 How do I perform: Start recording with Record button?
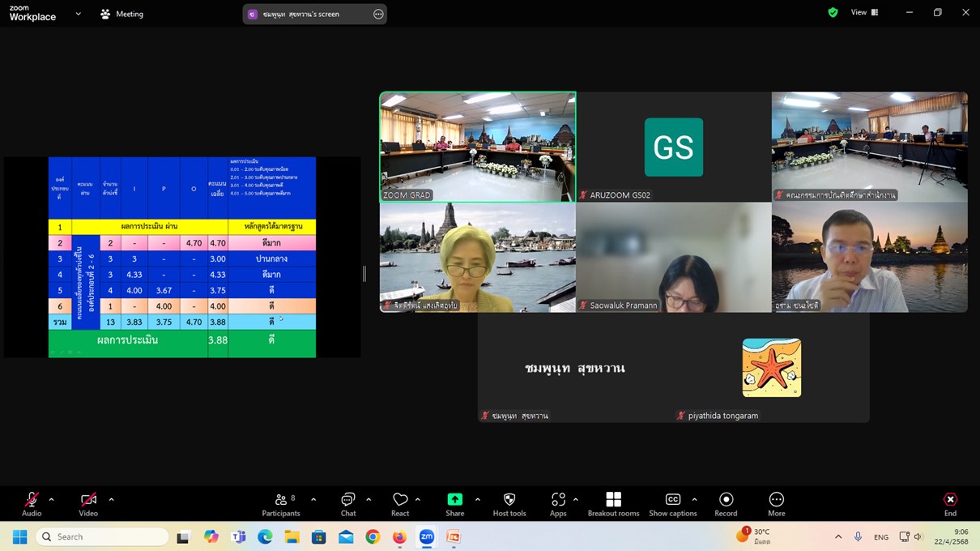(x=726, y=504)
